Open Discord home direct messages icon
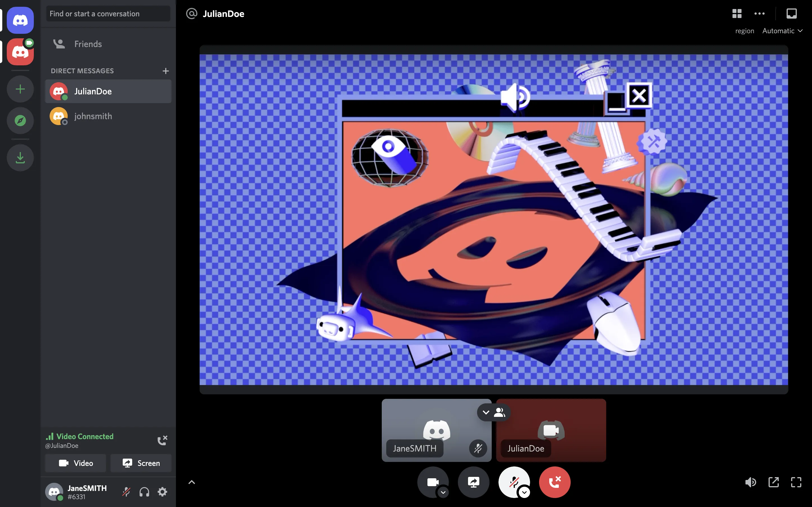The height and width of the screenshot is (507, 812). 20,20
